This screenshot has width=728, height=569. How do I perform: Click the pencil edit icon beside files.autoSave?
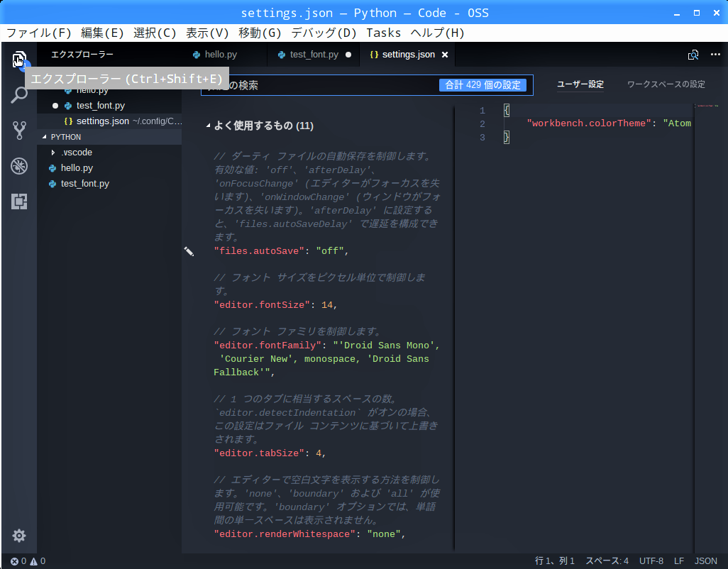189,251
